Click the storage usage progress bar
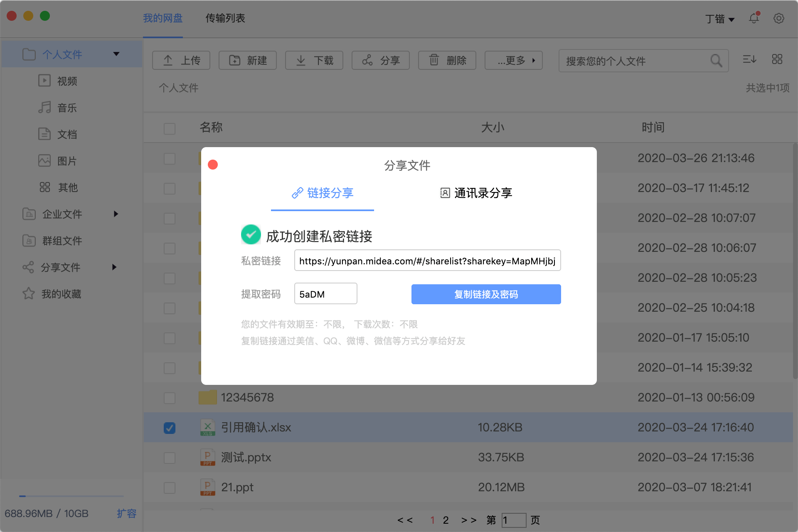The height and width of the screenshot is (532, 798). point(71,496)
